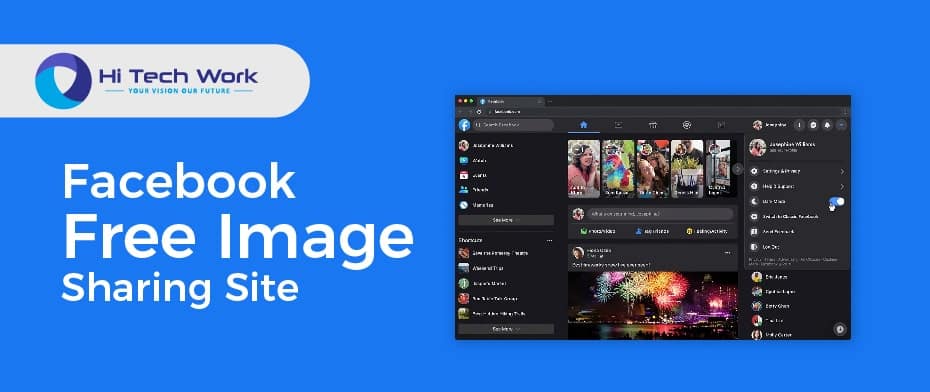Open the first story thumbnail
Viewport: 930px width, 392px height.
click(584, 168)
